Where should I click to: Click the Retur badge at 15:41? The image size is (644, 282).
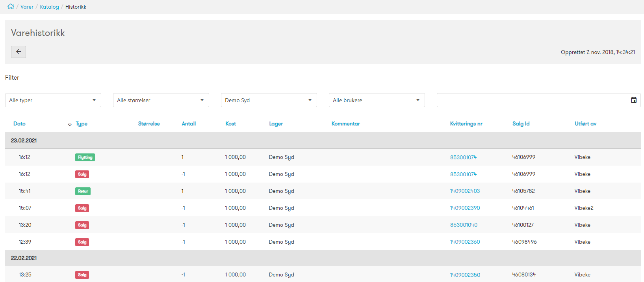point(83,191)
